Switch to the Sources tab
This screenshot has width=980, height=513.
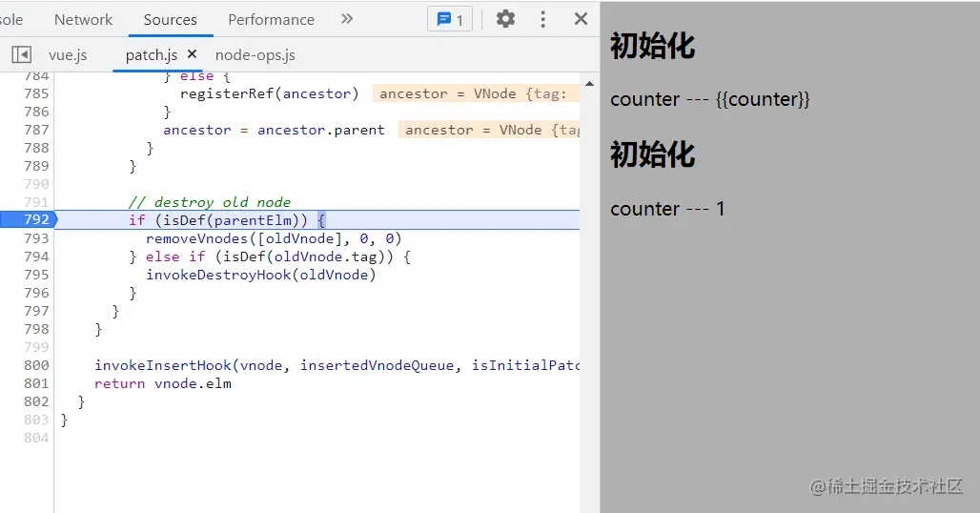[170, 19]
